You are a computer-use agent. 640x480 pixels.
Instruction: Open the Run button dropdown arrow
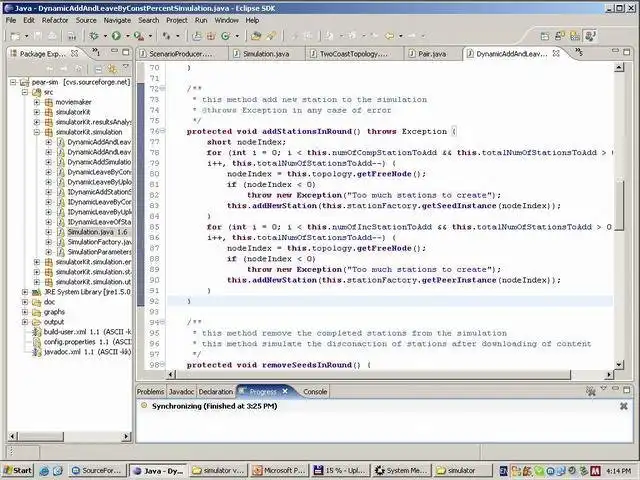tap(127, 36)
